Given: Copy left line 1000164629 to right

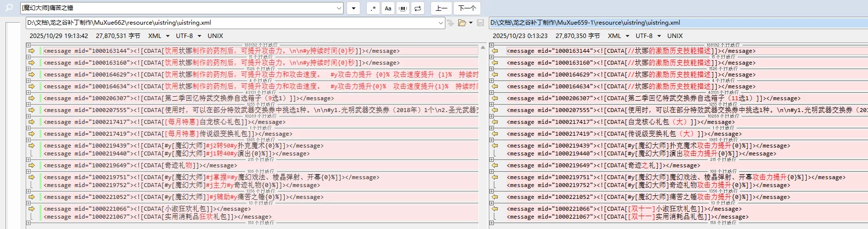Looking at the screenshot, I should tap(32, 75).
